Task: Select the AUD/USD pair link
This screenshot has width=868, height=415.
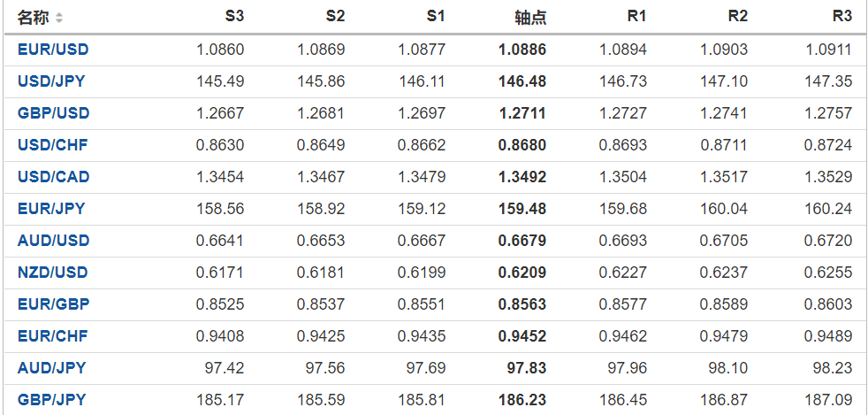Action: 53,241
